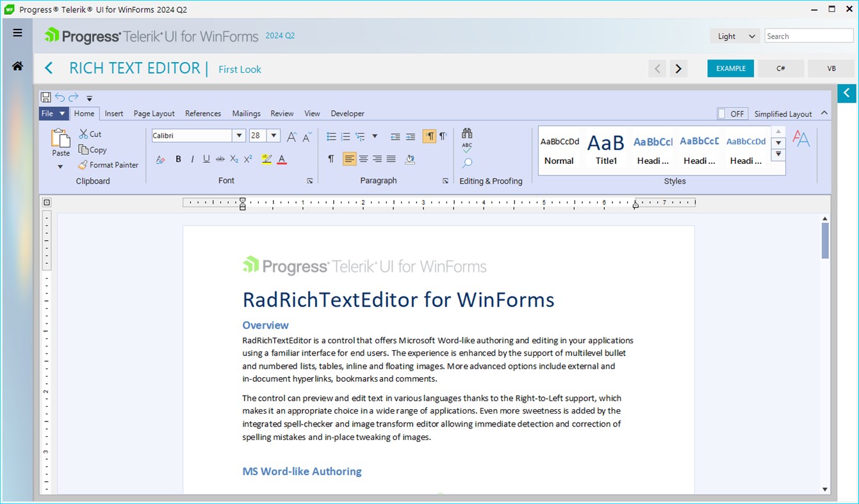The height and width of the screenshot is (504, 859).
Task: Go to the home icon in left sidebar
Action: 17,65
